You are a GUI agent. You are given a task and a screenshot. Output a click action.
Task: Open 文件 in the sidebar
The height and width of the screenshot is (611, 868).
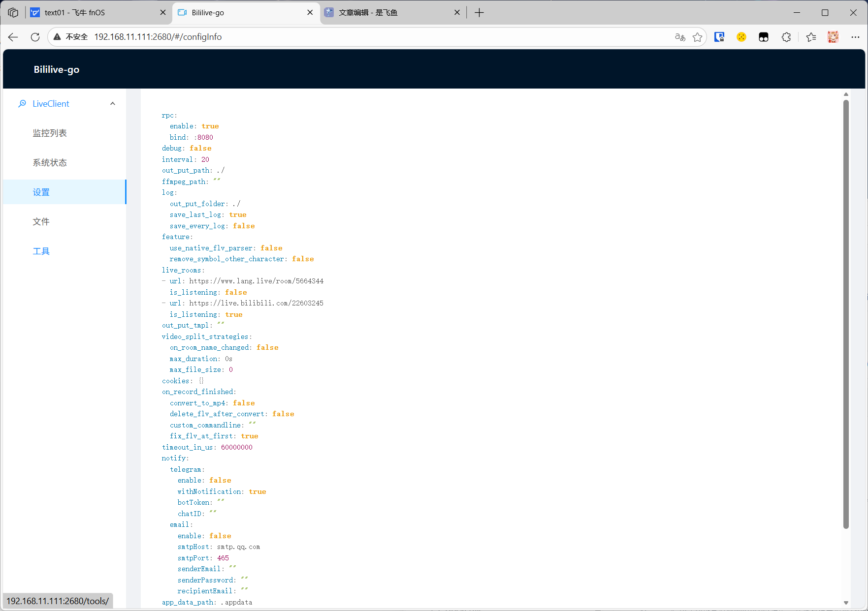tap(41, 222)
